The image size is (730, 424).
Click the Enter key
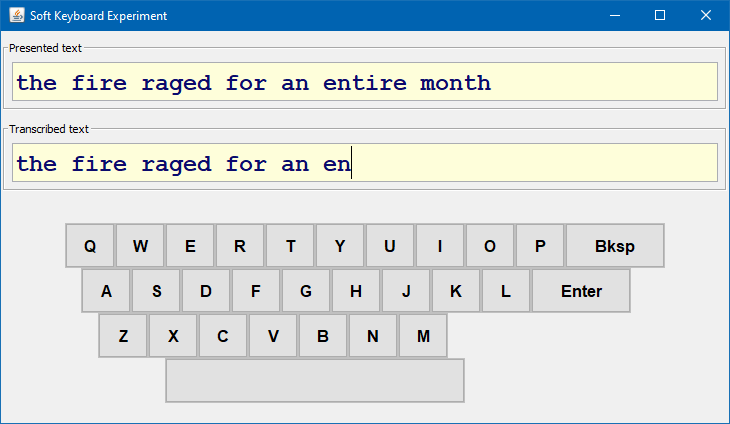point(581,291)
